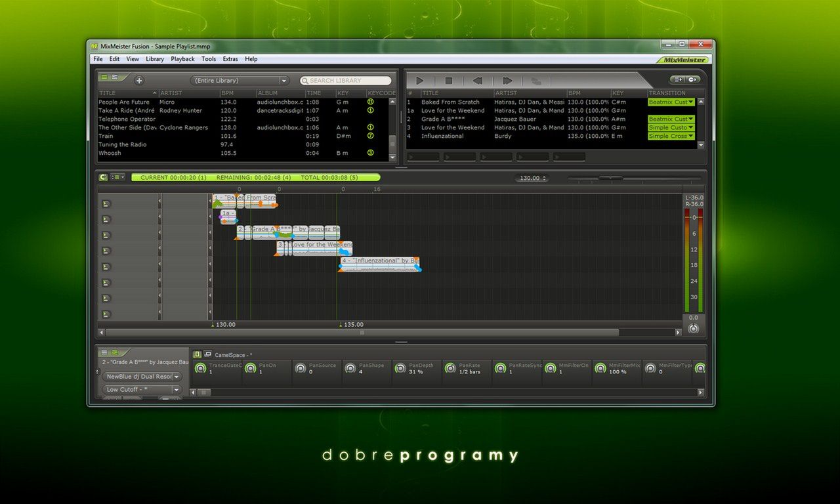Open the Tools menu

tap(209, 59)
